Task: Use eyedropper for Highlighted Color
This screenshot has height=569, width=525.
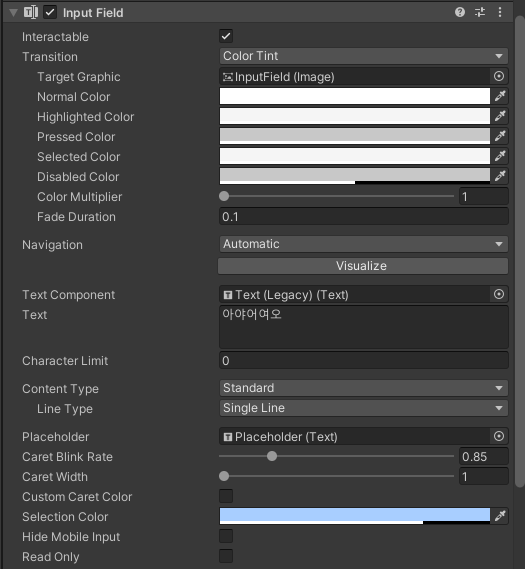Action: pos(500,116)
